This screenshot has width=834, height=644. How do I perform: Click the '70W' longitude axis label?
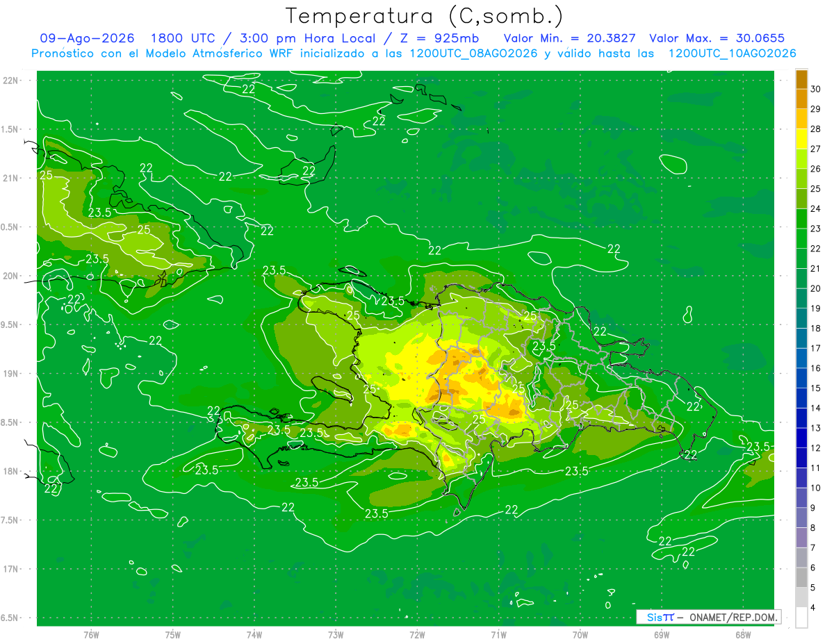click(580, 635)
